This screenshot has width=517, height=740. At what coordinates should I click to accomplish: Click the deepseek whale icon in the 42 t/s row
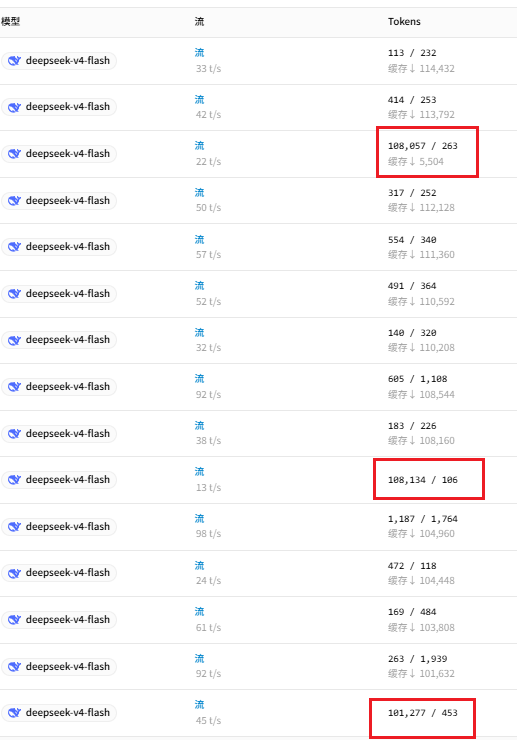(x=15, y=107)
